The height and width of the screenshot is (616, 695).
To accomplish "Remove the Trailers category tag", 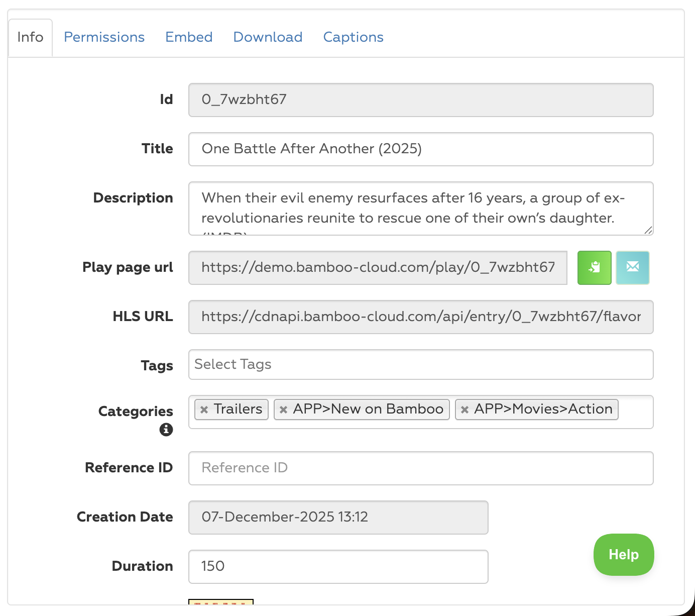I will [204, 409].
